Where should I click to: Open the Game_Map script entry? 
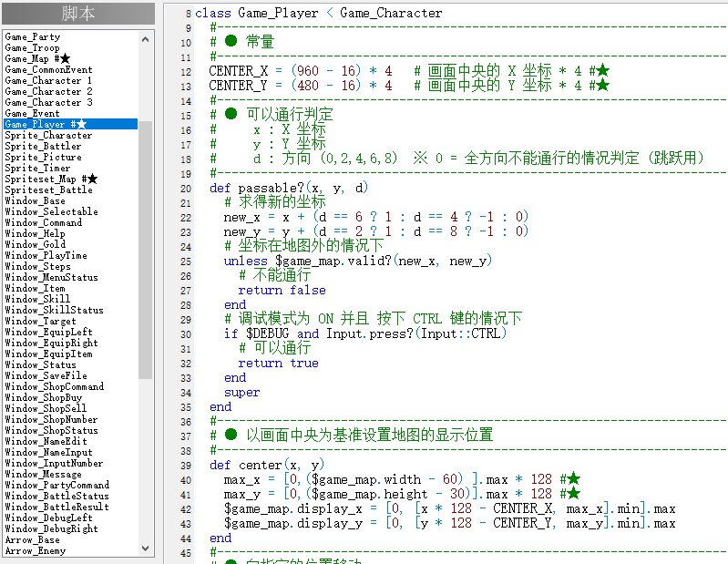pos(37,58)
